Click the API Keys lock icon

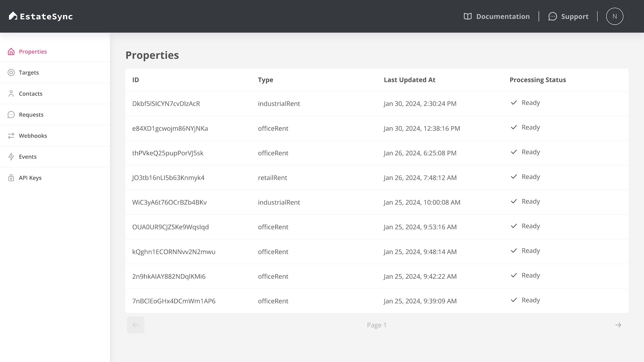coord(11,178)
